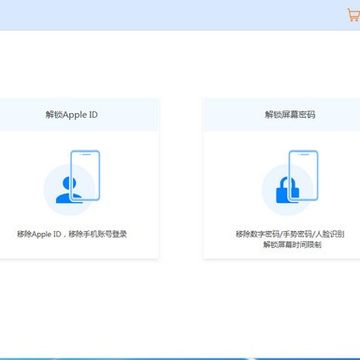Select the 解锁屏幕密码 card title
Image resolution: width=360 pixels, height=360 pixels.
290,115
